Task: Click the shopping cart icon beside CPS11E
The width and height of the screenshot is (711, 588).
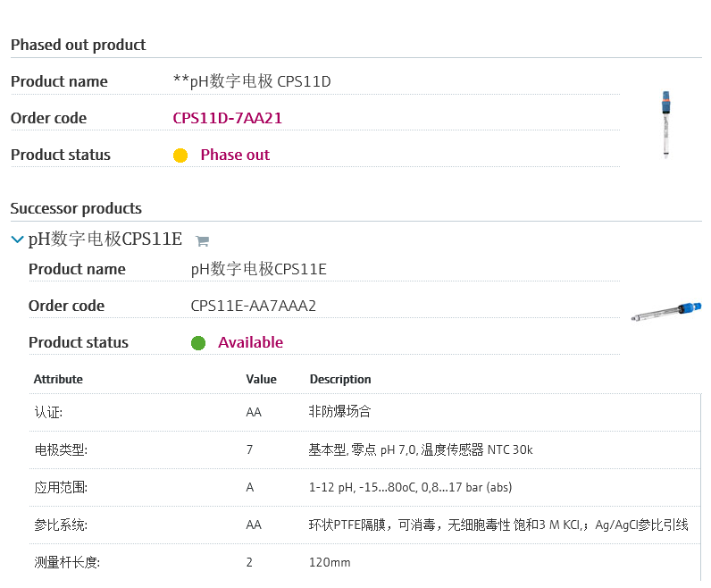Action: click(x=202, y=240)
